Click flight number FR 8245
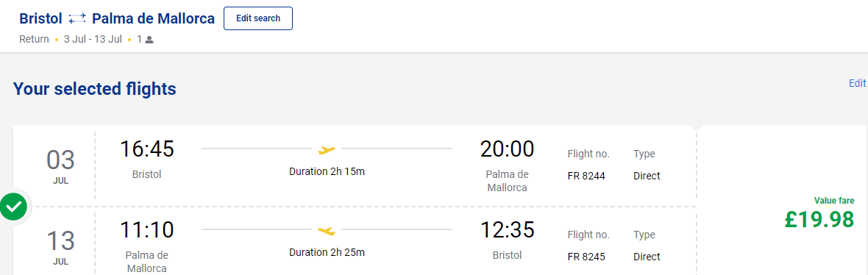The width and height of the screenshot is (868, 275). [586, 257]
